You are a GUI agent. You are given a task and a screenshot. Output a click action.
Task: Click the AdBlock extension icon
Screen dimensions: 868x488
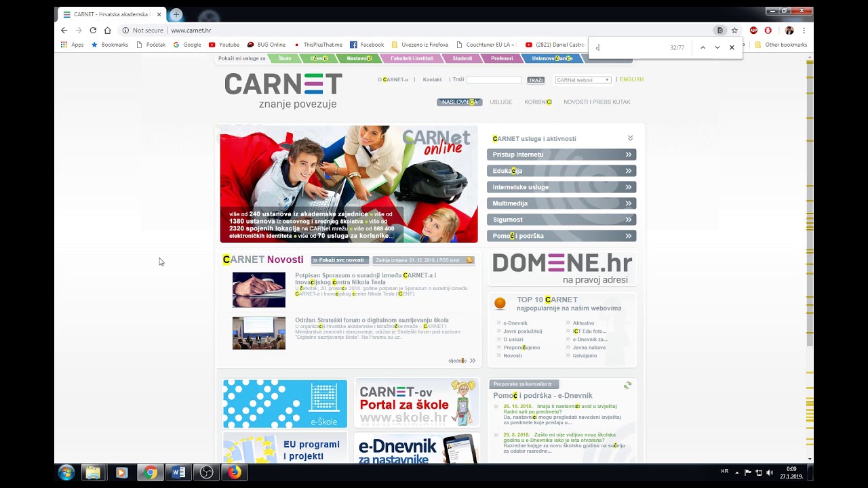coord(753,30)
